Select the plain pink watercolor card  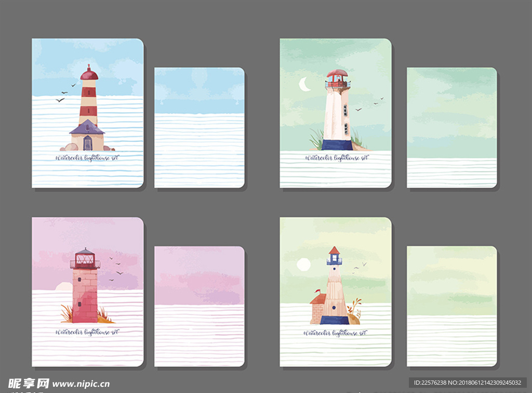point(199,306)
